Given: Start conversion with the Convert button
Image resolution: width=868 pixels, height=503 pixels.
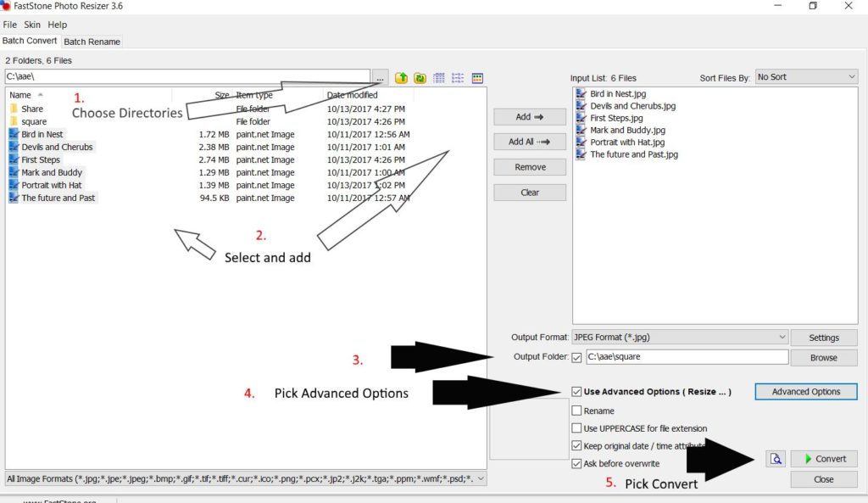Looking at the screenshot, I should click(x=824, y=459).
